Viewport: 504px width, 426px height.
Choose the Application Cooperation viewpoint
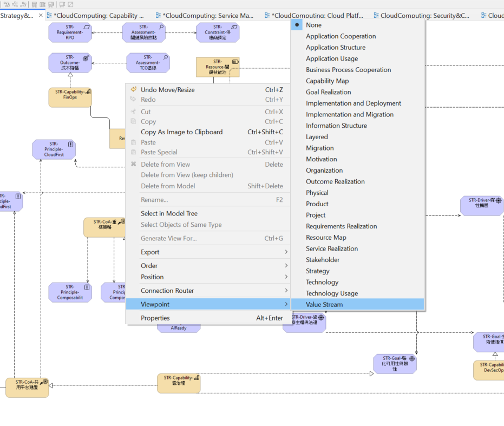[x=358, y=36]
